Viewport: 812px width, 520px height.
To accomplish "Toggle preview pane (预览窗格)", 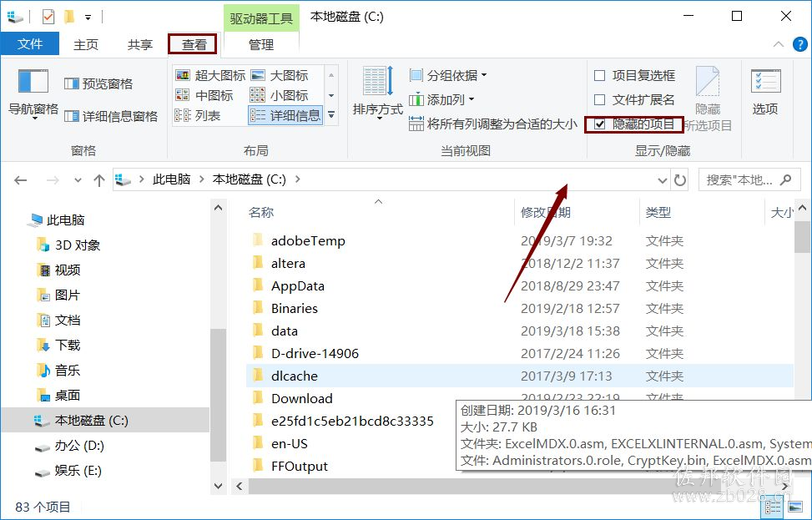I will click(98, 83).
